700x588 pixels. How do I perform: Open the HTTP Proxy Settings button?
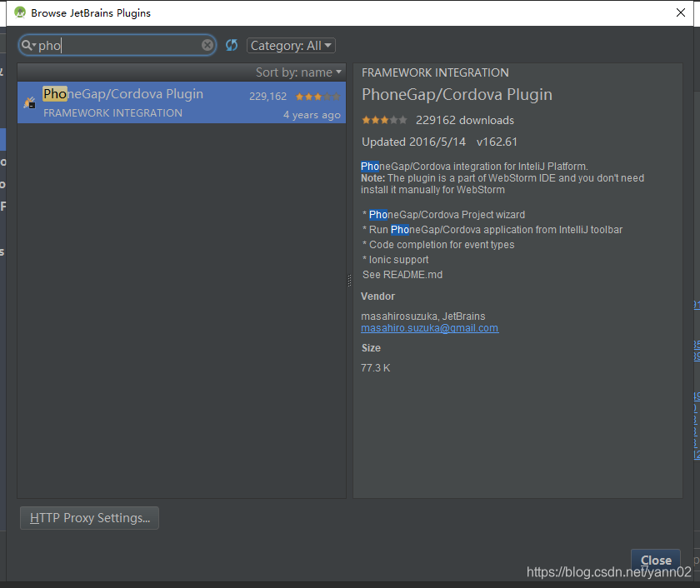click(89, 518)
